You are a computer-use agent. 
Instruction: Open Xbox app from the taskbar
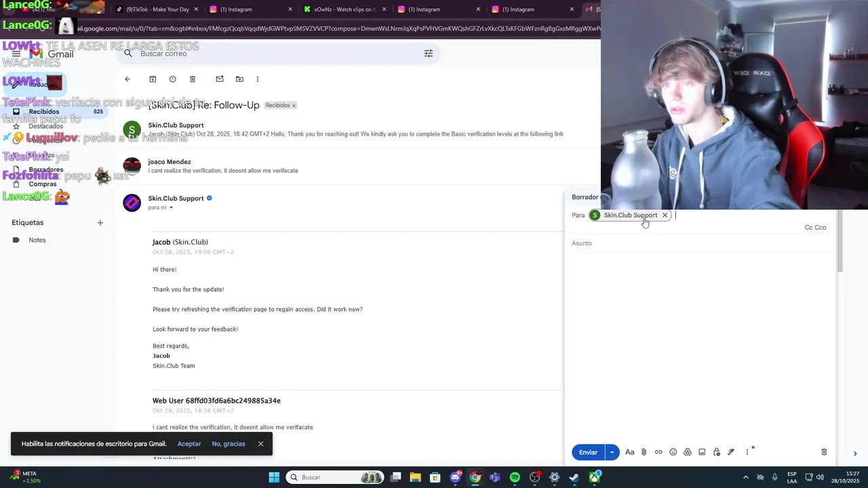pos(595,477)
